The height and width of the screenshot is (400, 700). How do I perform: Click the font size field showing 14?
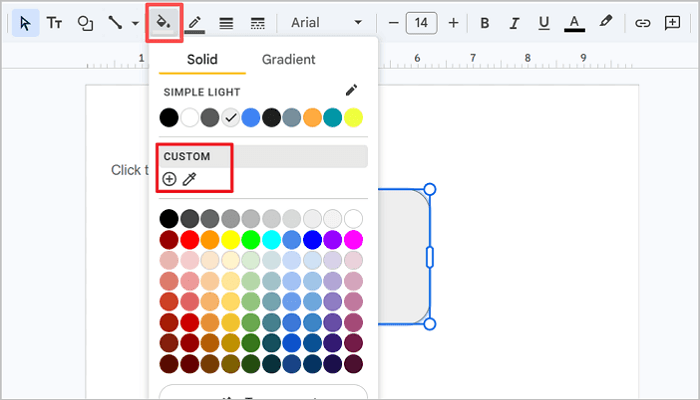[421, 23]
